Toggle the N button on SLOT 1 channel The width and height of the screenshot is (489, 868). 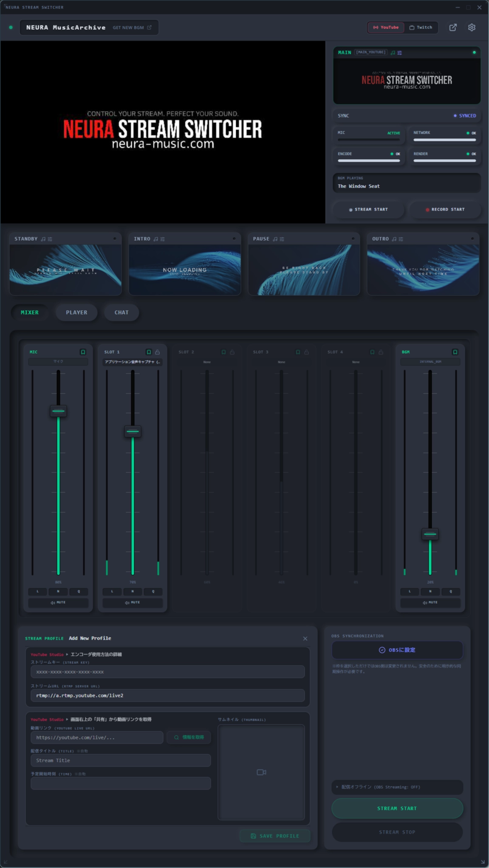tap(133, 591)
